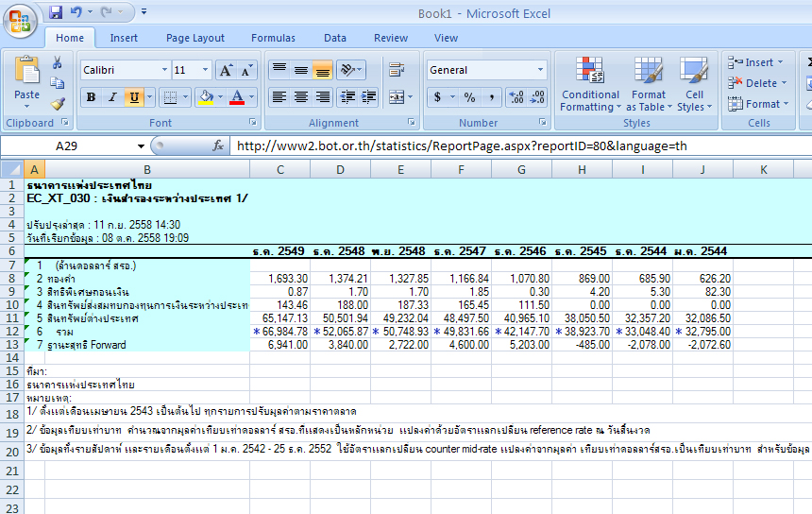
Task: Decrease Decimal places
Action: [x=537, y=97]
